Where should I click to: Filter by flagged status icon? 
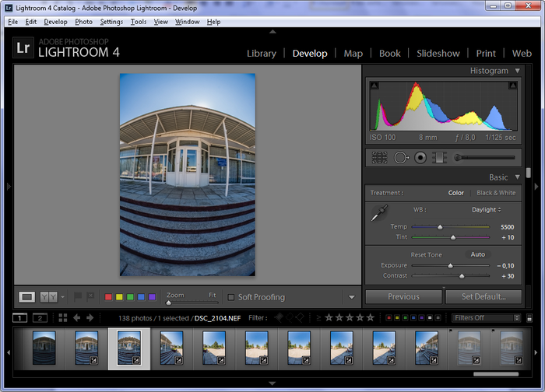(x=279, y=317)
